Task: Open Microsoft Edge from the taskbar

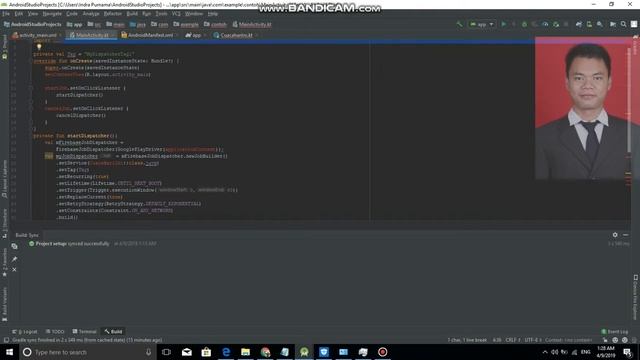Action: 226,352
